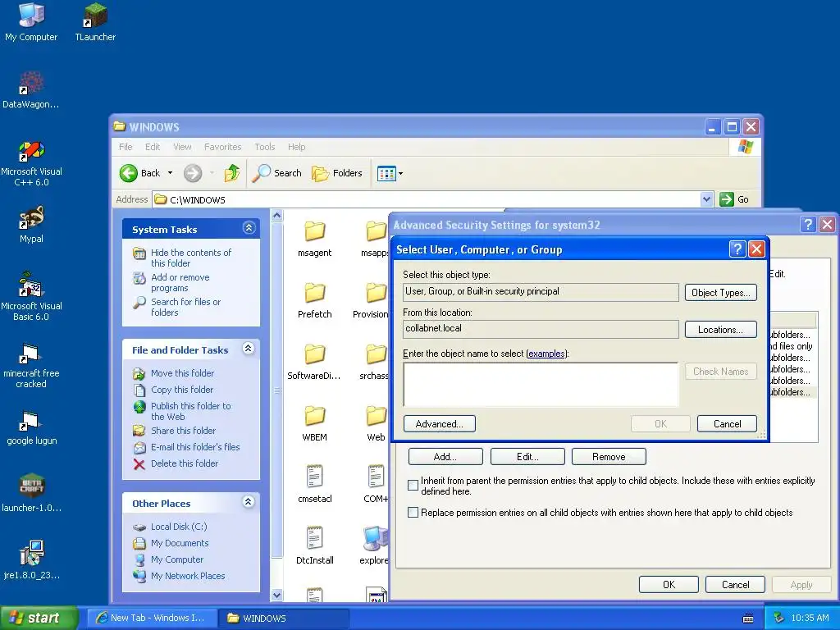Viewport: 840px width, 630px height.
Task: Click the Locations button
Action: 720,330
